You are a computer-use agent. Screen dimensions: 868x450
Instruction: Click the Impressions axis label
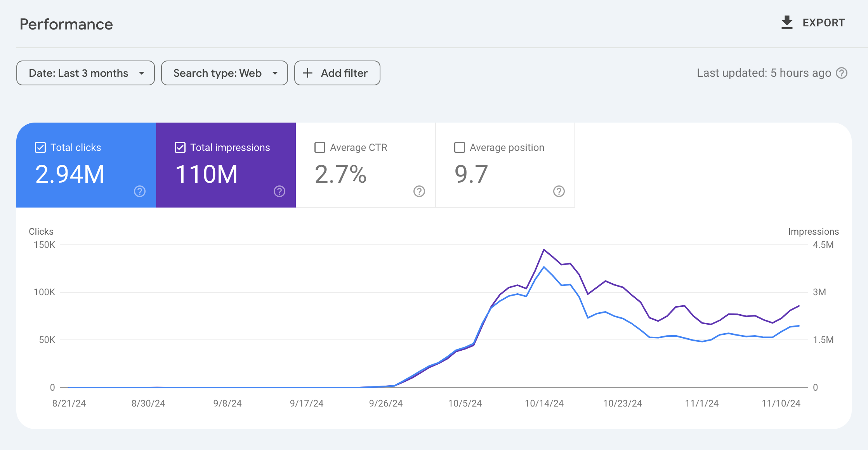(814, 232)
